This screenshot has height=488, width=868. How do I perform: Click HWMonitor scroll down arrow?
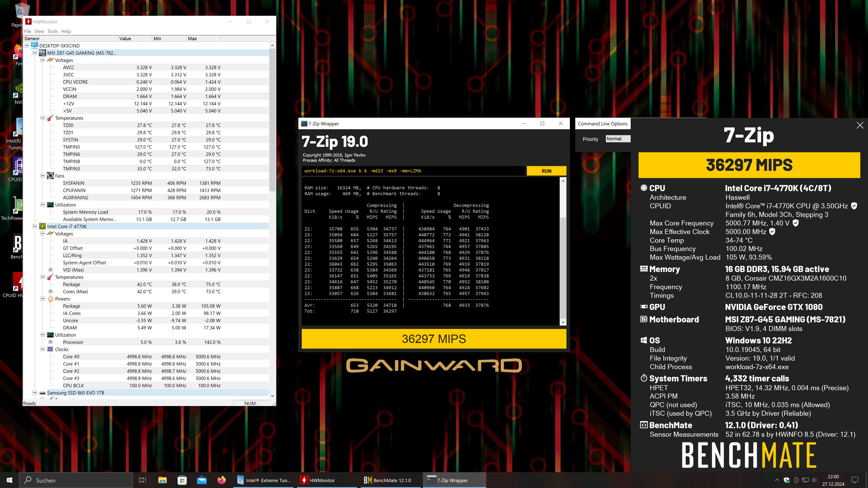(272, 396)
